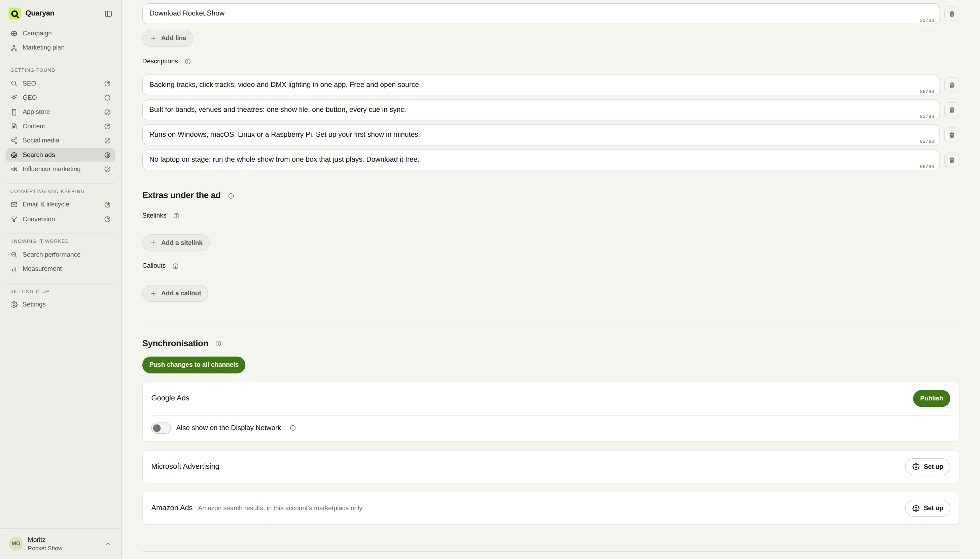
Task: Show info for Extras under the ad
Action: 231,196
